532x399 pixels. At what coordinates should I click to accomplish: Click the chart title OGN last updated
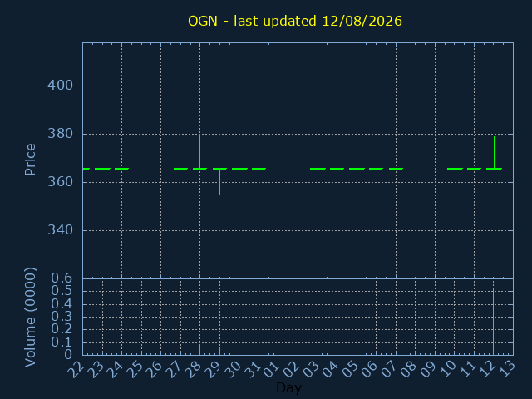(x=295, y=21)
